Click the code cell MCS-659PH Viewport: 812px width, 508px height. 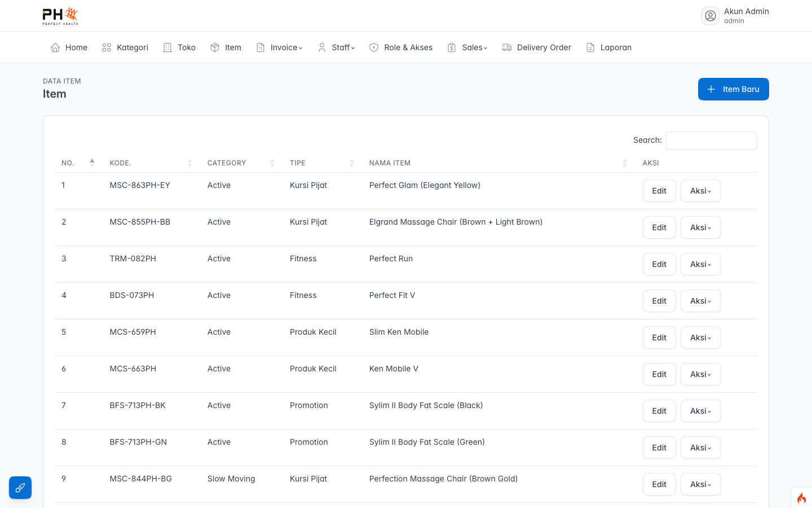pos(133,332)
